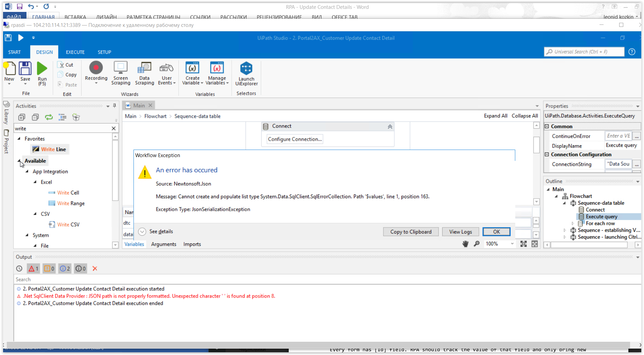The height and width of the screenshot is (355, 644).
Task: Click the Activities tree scrollbar thumb
Action: coord(115,170)
